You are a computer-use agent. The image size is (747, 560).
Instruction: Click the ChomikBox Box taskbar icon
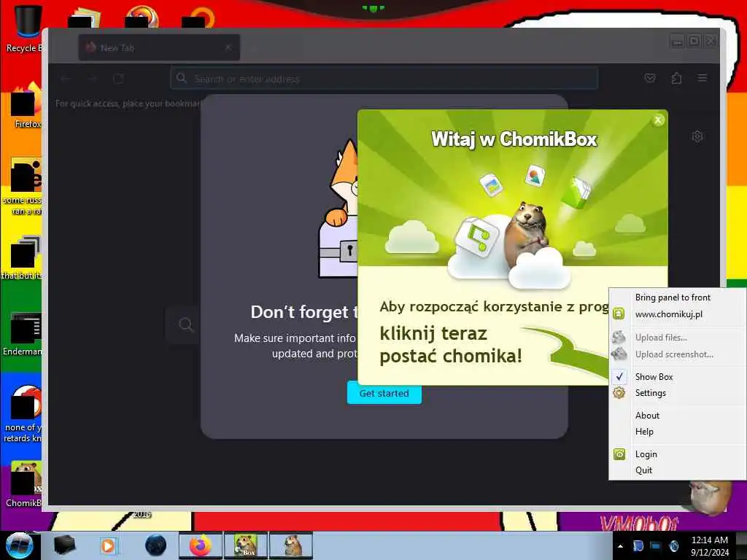[246, 545]
